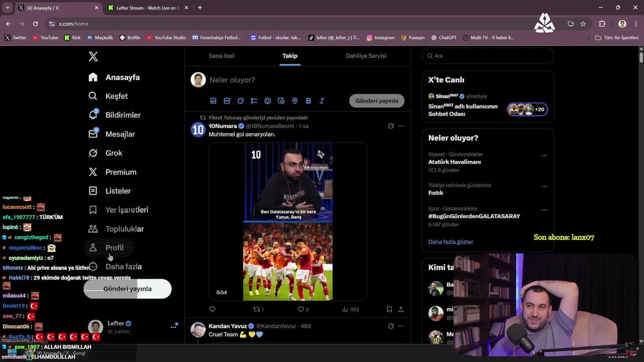This screenshot has height=362, width=644.
Task: Open more options for Atatürk Havalimanı trend
Action: pyautogui.click(x=544, y=156)
